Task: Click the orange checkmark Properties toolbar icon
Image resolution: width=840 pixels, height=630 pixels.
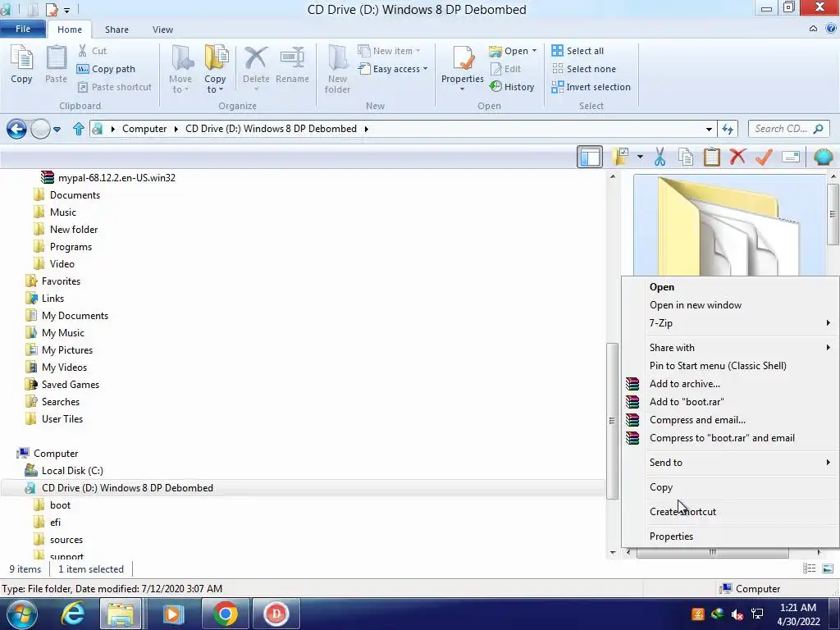Action: coord(764,157)
